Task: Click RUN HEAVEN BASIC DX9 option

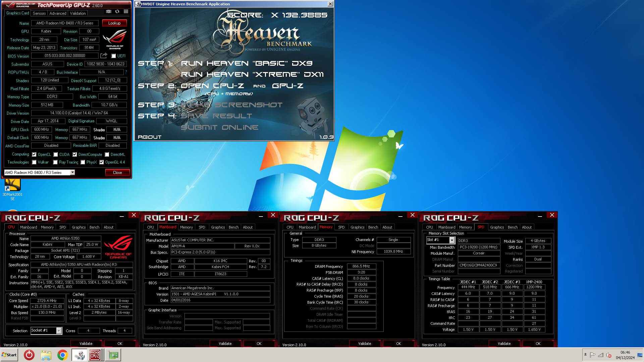Action: (x=247, y=63)
